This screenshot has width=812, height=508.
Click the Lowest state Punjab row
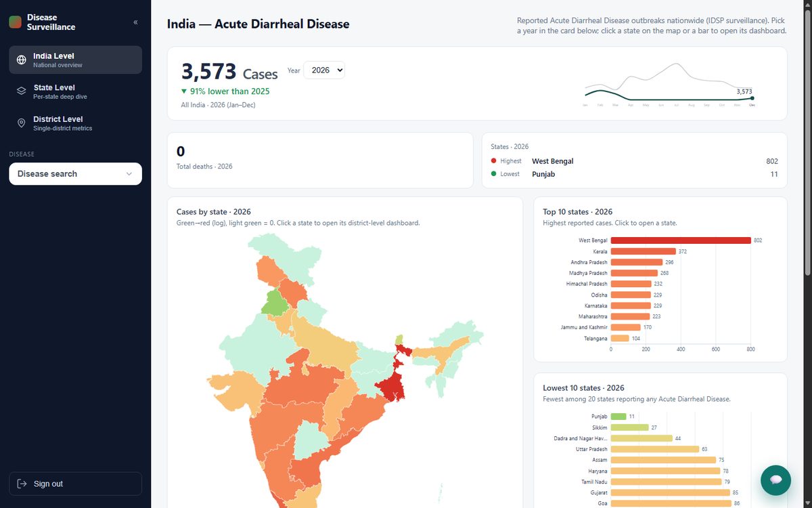[x=634, y=174]
